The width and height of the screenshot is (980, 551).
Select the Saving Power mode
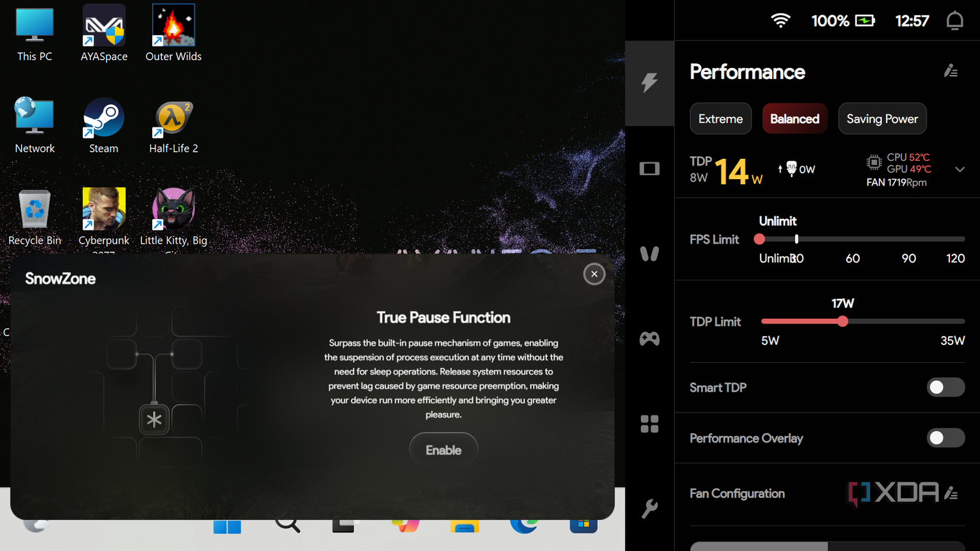coord(882,119)
